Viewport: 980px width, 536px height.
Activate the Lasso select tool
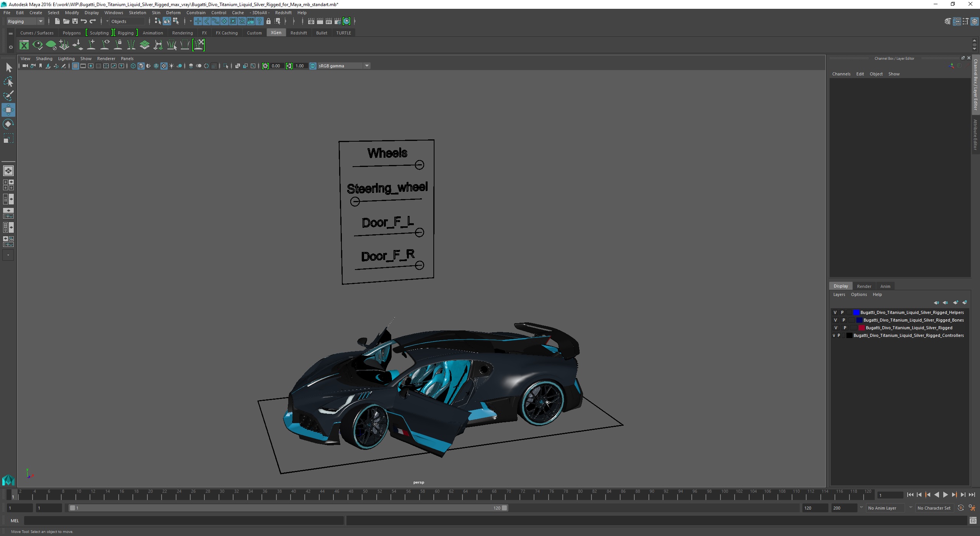click(x=8, y=82)
